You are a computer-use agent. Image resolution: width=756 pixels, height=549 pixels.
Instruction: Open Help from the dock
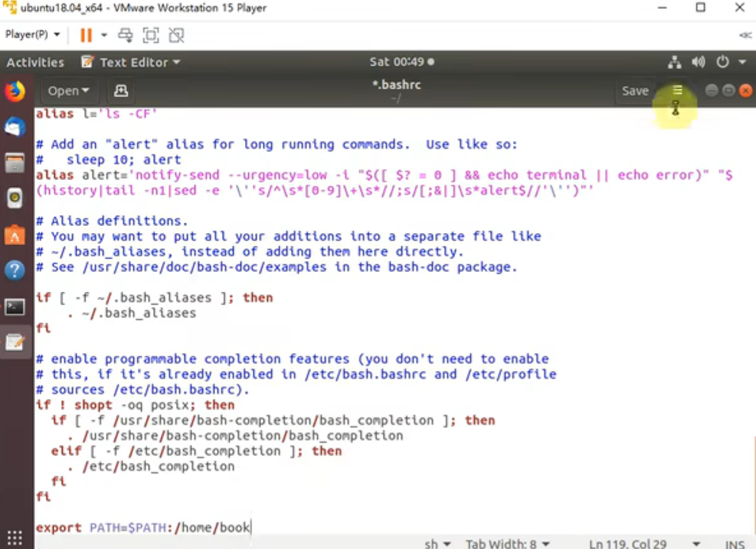tap(15, 270)
